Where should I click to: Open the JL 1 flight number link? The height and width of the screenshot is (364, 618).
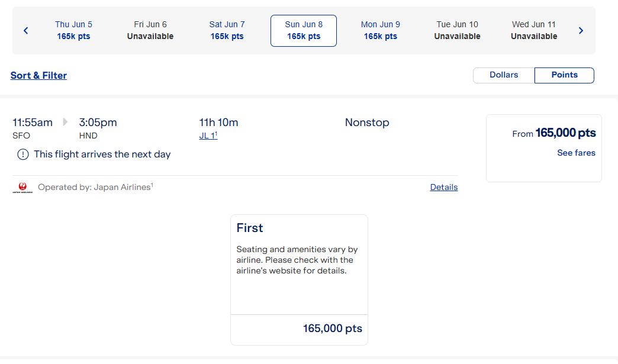208,136
